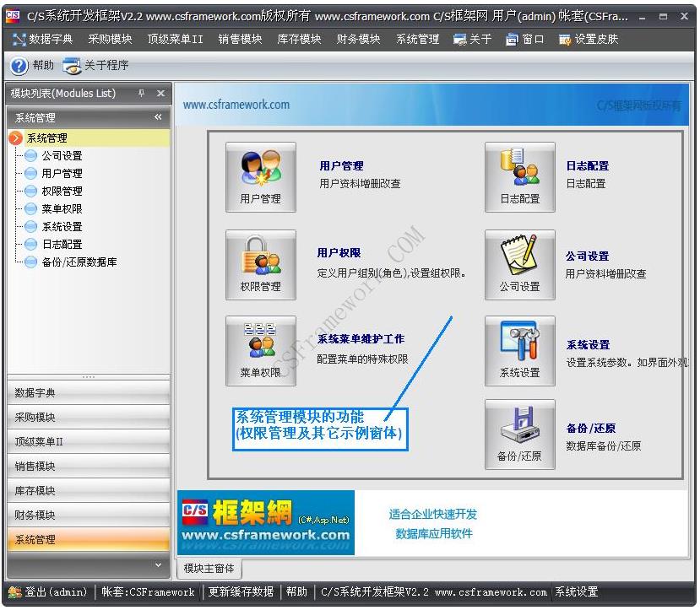Viewport: 700px width, 610px height.
Task: Collapse the 系统管理 panel with the « arrow
Action: tap(160, 117)
